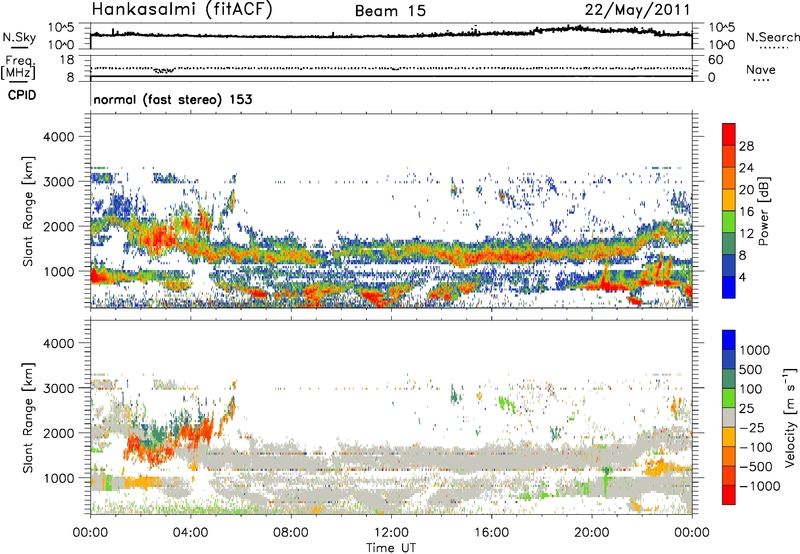Click the sky noise trace in top panel

pos(391,34)
